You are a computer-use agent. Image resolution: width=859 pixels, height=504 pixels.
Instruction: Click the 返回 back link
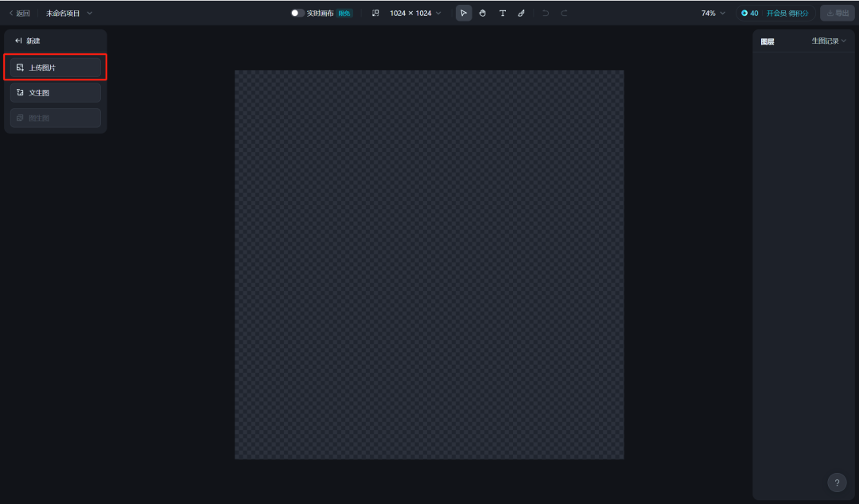click(x=19, y=14)
